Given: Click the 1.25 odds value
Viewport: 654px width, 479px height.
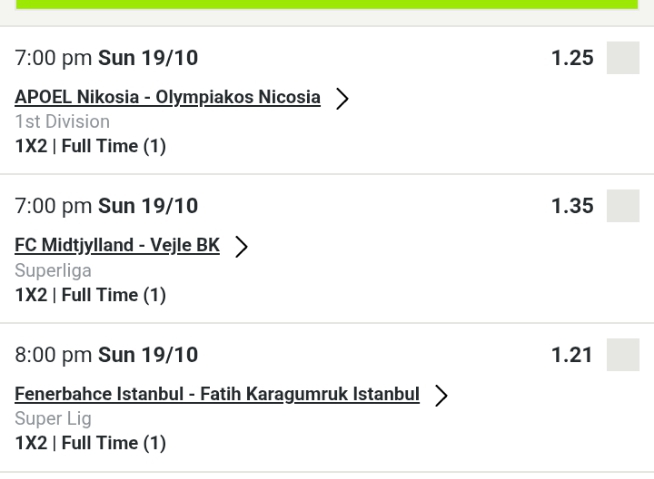Looking at the screenshot, I should [x=572, y=59].
